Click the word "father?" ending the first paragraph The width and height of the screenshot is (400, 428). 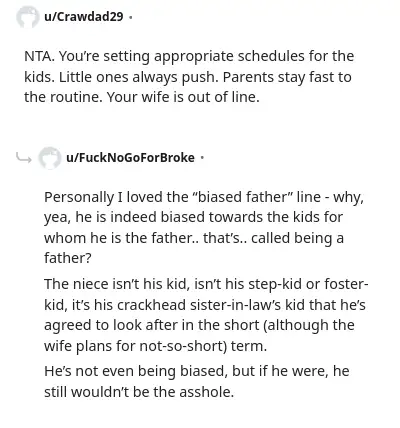(68, 258)
